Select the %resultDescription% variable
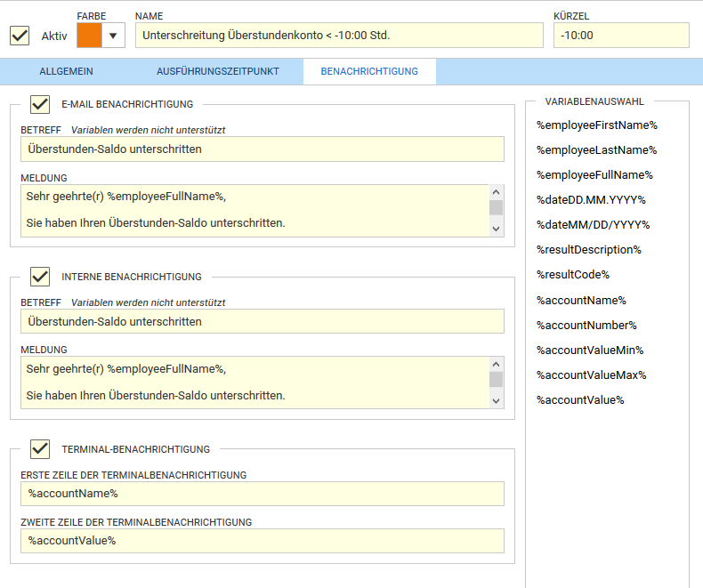The width and height of the screenshot is (703, 588). pyautogui.click(x=589, y=250)
